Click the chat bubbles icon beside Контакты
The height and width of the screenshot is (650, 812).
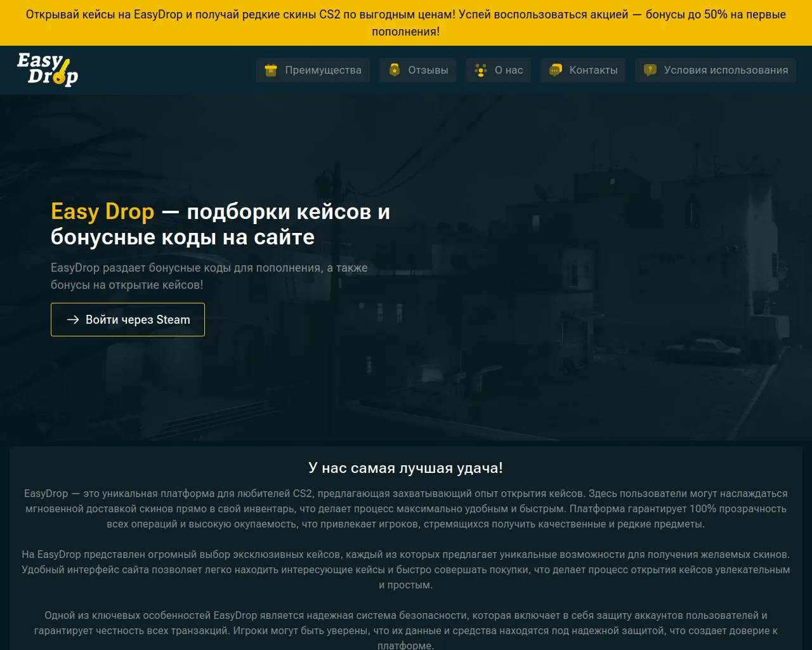click(556, 70)
